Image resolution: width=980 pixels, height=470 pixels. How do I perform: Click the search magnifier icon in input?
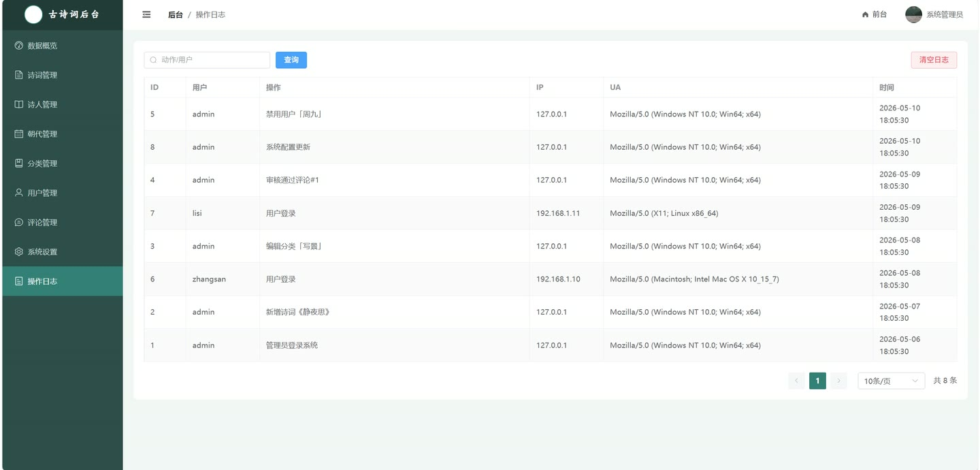154,60
